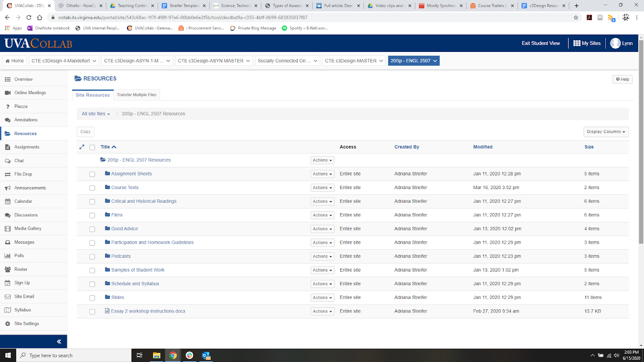Click the Announcements megaphone icon
Screen dimensions: 644x362
(x=8, y=188)
